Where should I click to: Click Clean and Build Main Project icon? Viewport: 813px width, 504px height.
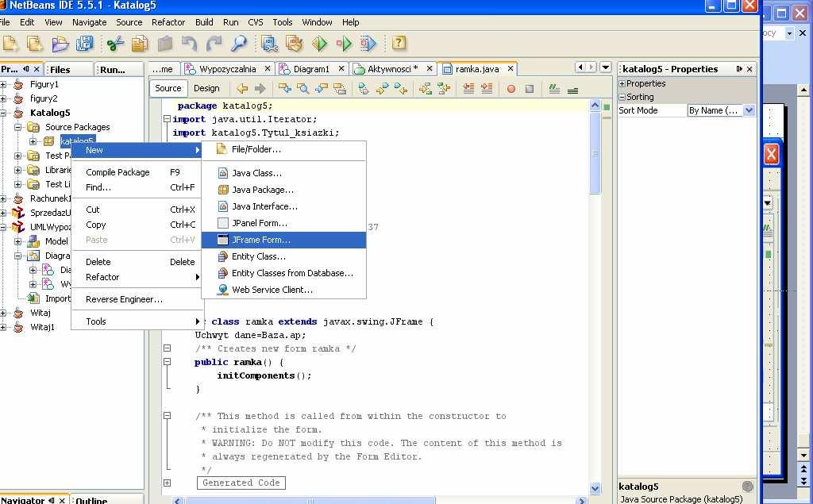(294, 44)
